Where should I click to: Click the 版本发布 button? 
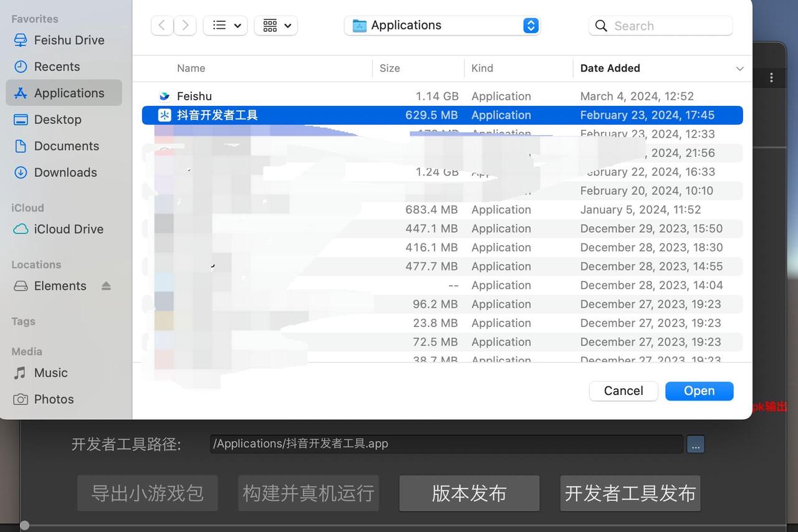click(x=469, y=493)
